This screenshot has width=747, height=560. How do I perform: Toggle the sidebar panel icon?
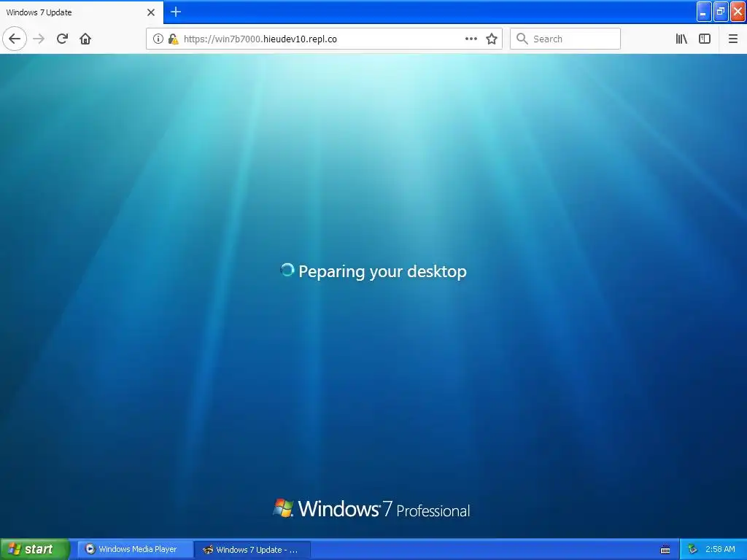705,39
